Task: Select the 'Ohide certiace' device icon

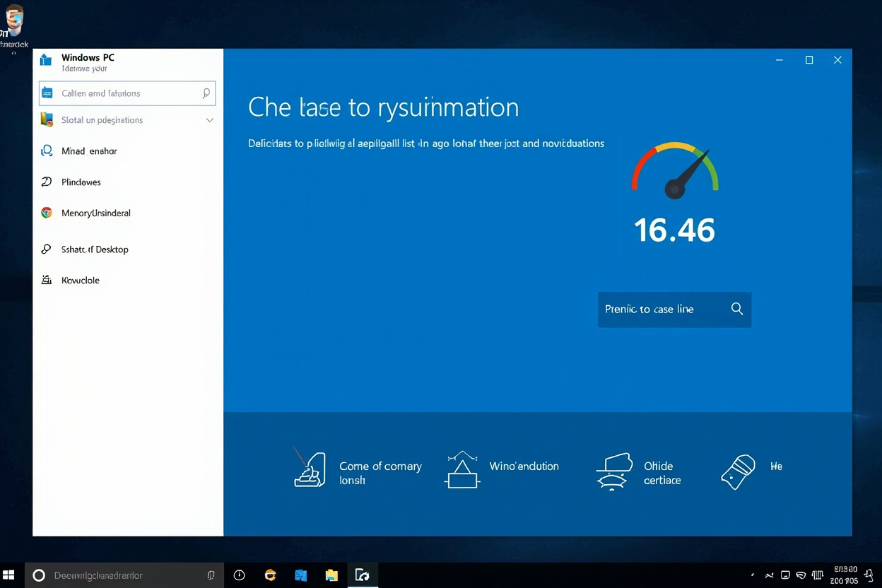Action: [x=612, y=471]
